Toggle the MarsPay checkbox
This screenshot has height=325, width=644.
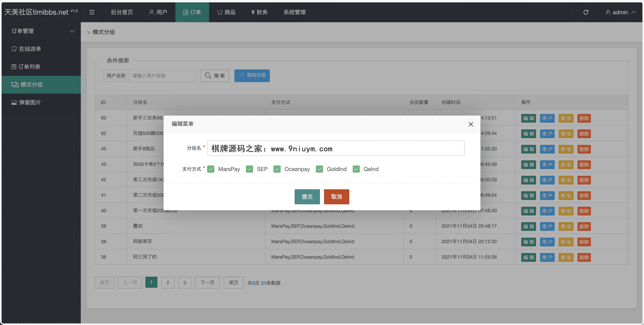(x=211, y=169)
